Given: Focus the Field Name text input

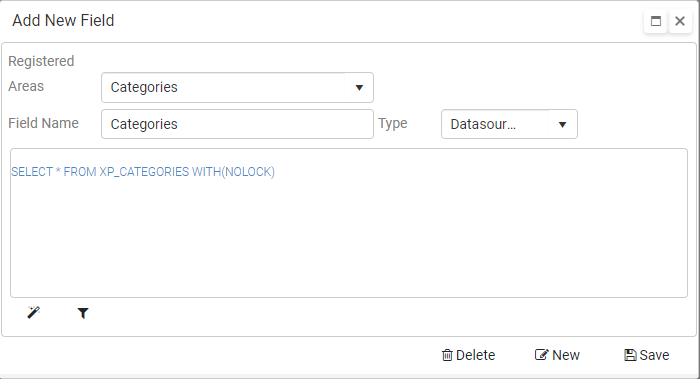Looking at the screenshot, I should [237, 124].
